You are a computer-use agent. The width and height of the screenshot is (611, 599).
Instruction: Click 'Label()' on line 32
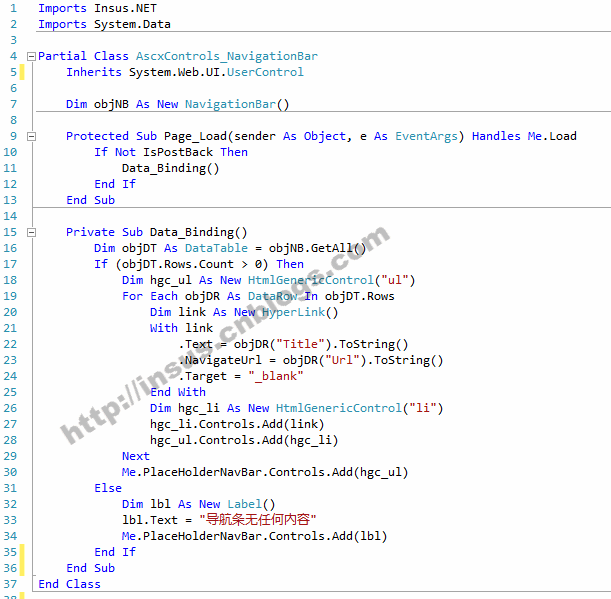click(251, 504)
